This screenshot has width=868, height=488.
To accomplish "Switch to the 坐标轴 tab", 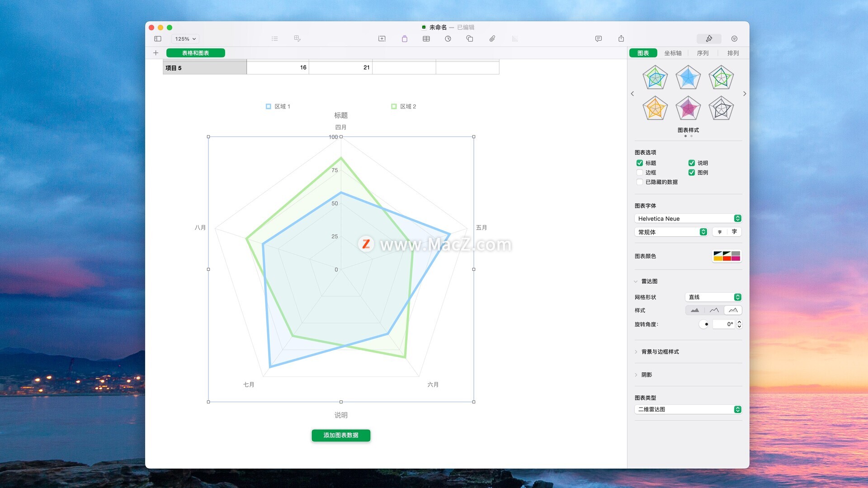I will (x=672, y=53).
